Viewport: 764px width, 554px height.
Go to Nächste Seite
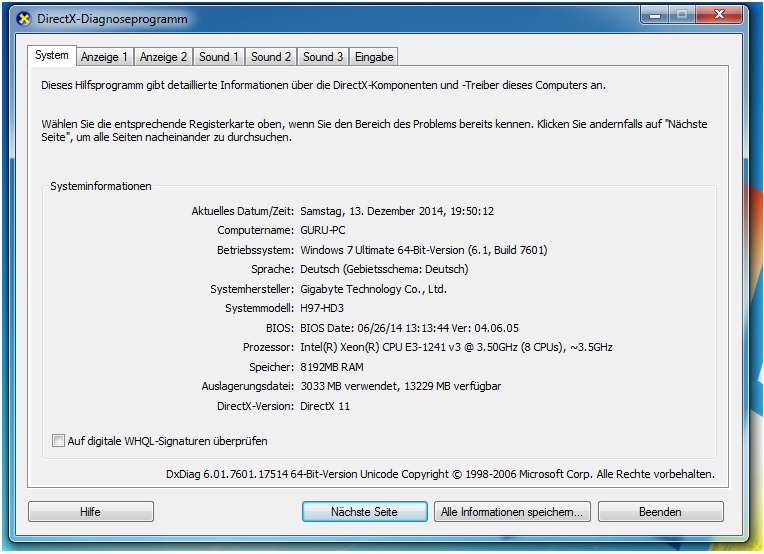(x=364, y=512)
